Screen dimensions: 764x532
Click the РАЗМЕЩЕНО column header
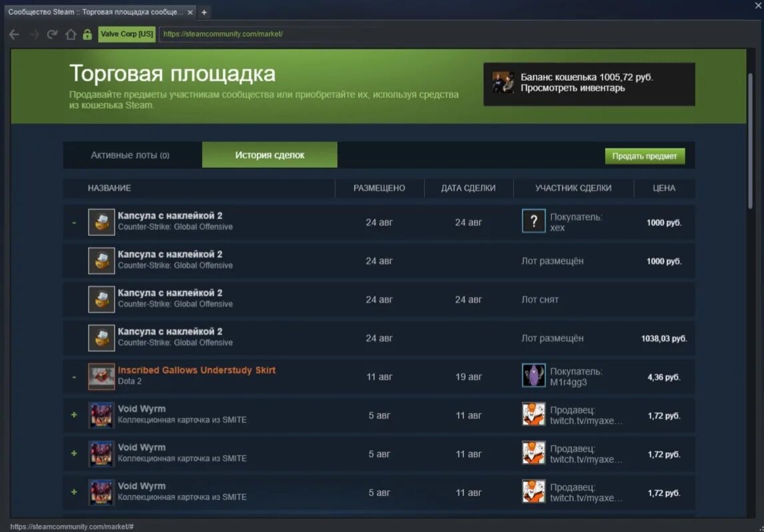pyautogui.click(x=379, y=188)
